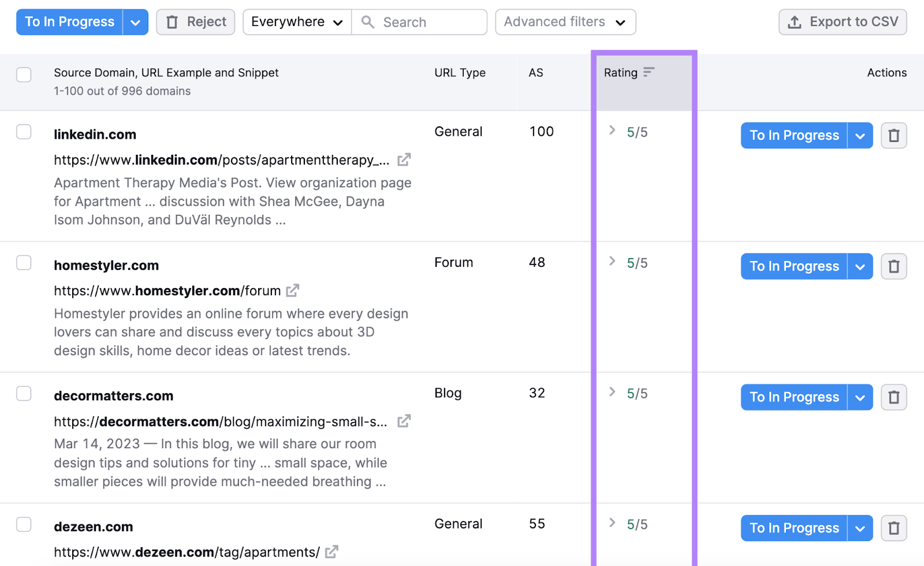Open decormatters.com blog via its external link icon

pyautogui.click(x=404, y=422)
